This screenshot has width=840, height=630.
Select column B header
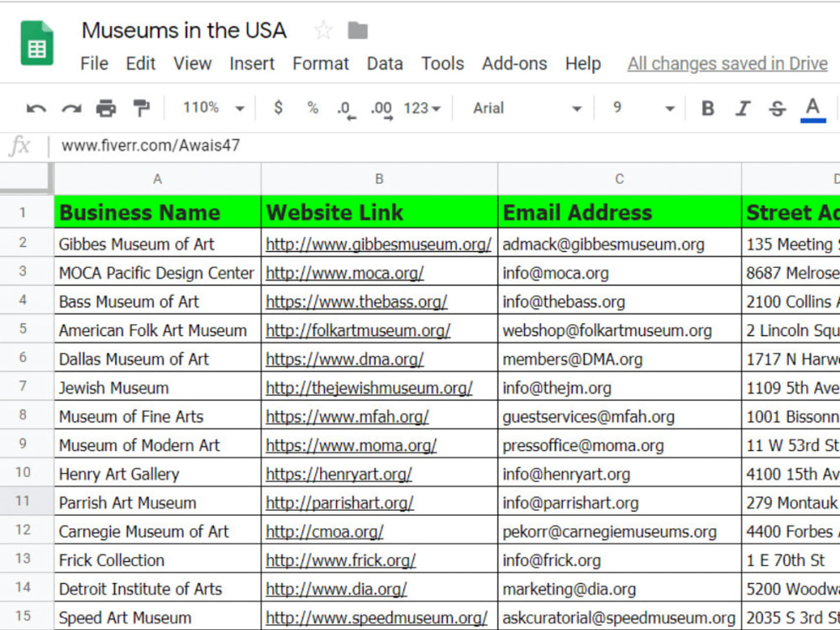pos(380,179)
